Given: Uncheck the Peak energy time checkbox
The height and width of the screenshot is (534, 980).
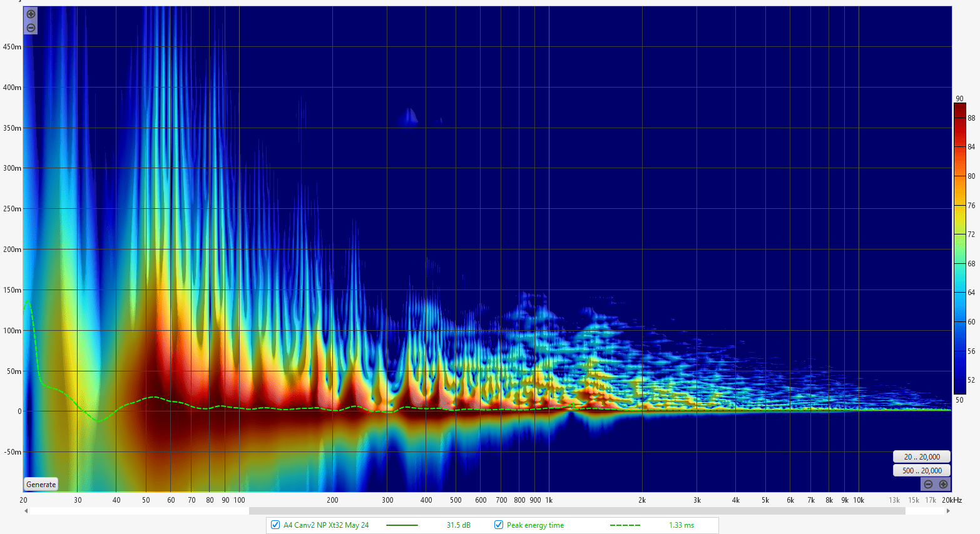Looking at the screenshot, I should [x=499, y=525].
